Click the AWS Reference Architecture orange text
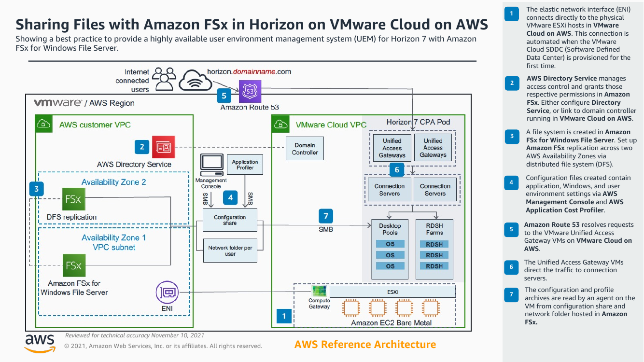The image size is (644, 362). [x=365, y=345]
